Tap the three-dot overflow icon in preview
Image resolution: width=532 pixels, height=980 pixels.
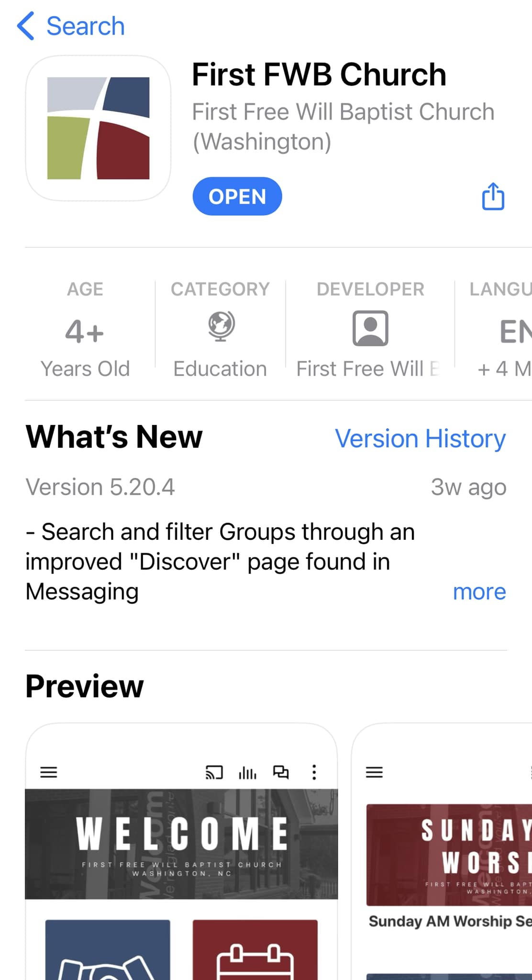(x=314, y=772)
